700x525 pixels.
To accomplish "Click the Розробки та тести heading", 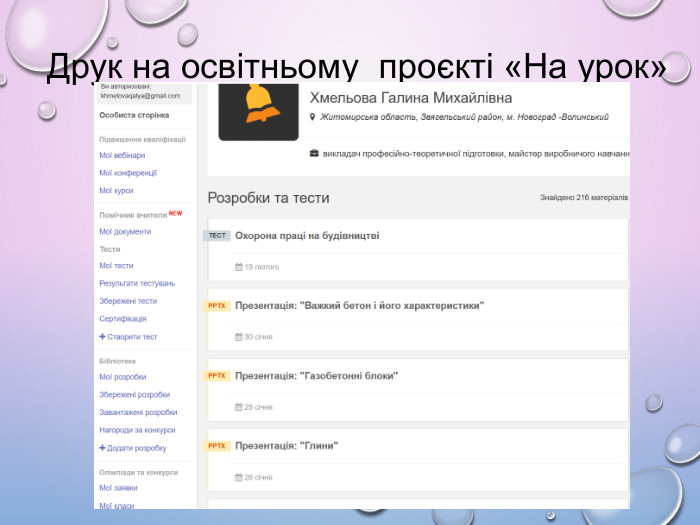I will (269, 198).
